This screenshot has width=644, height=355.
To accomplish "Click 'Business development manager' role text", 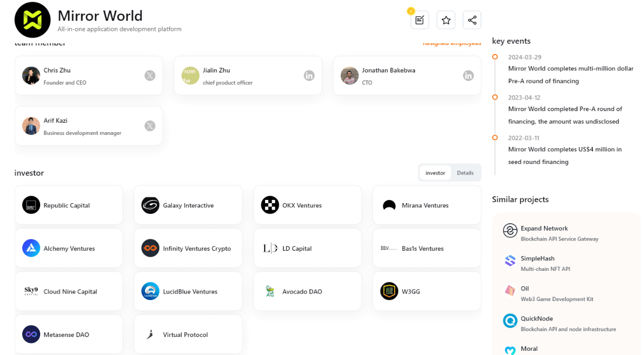I will [x=83, y=133].
